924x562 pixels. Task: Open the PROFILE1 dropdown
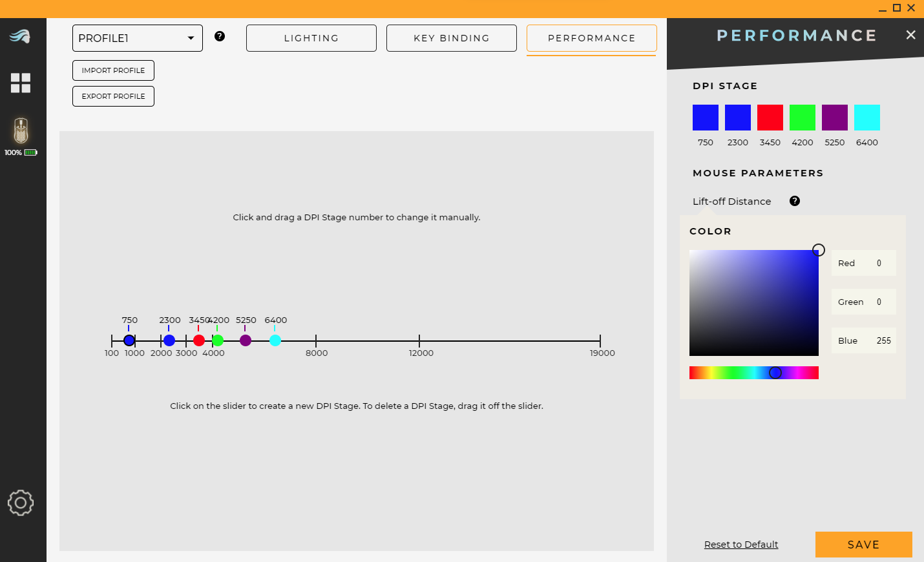(138, 38)
